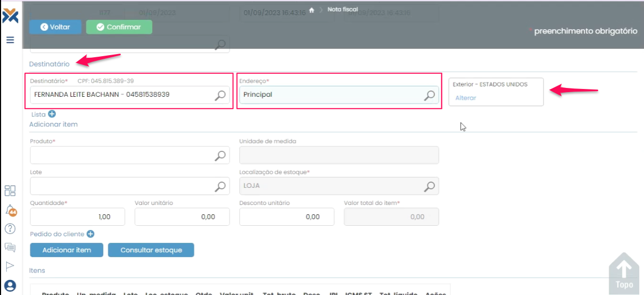Image resolution: width=644 pixels, height=295 pixels.
Task: Search Destinatário using the magnifier icon
Action: click(221, 95)
